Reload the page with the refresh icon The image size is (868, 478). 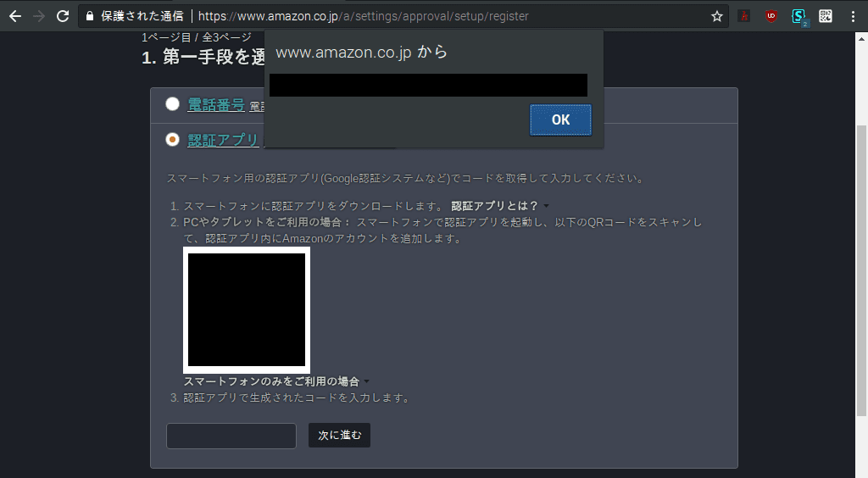tap(63, 16)
